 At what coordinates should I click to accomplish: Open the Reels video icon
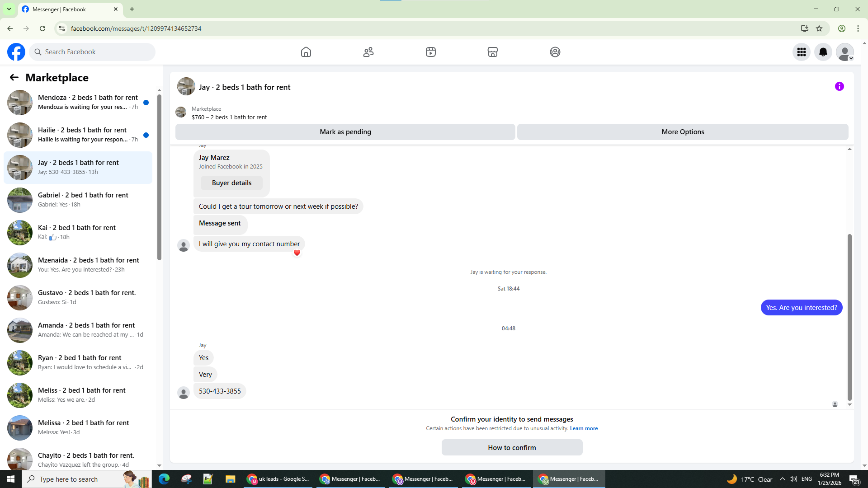(x=431, y=52)
